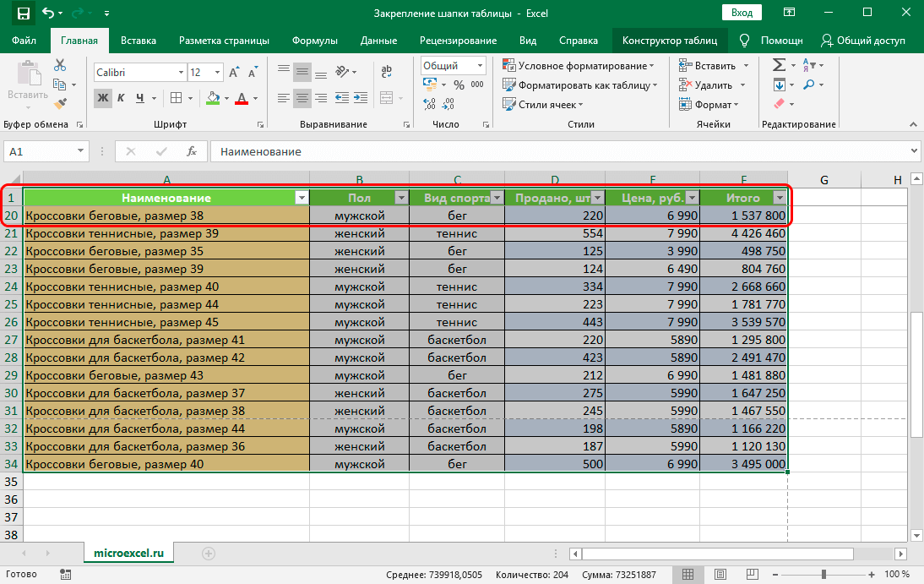This screenshot has height=584, width=924.
Task: Add a new sheet with plus icon
Action: 209,553
